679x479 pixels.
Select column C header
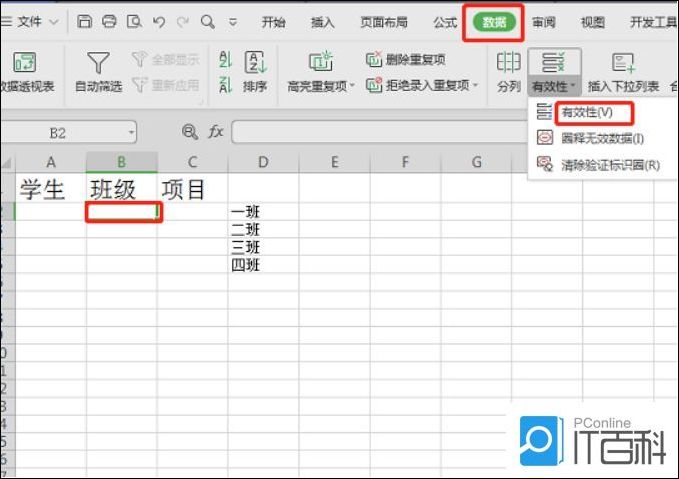tap(193, 162)
